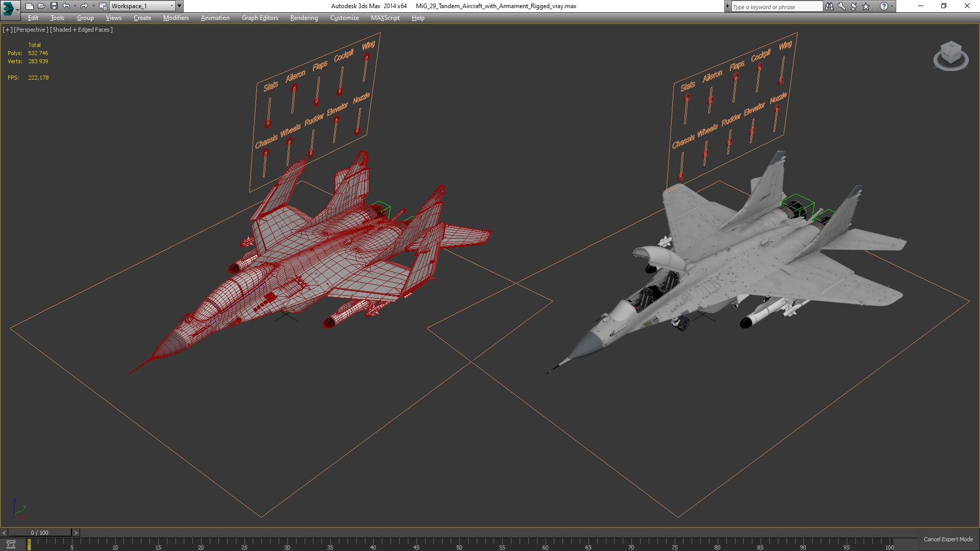
Task: Open the Views menu
Action: click(113, 18)
